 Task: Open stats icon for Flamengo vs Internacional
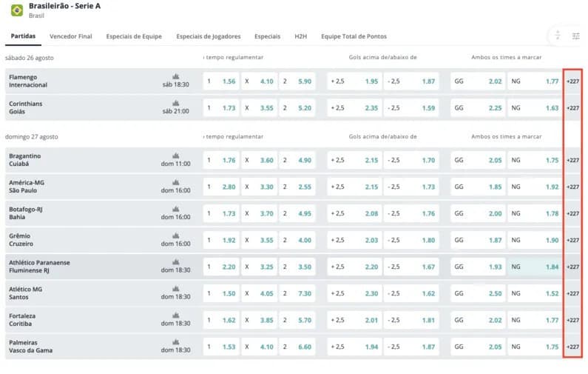[175, 76]
